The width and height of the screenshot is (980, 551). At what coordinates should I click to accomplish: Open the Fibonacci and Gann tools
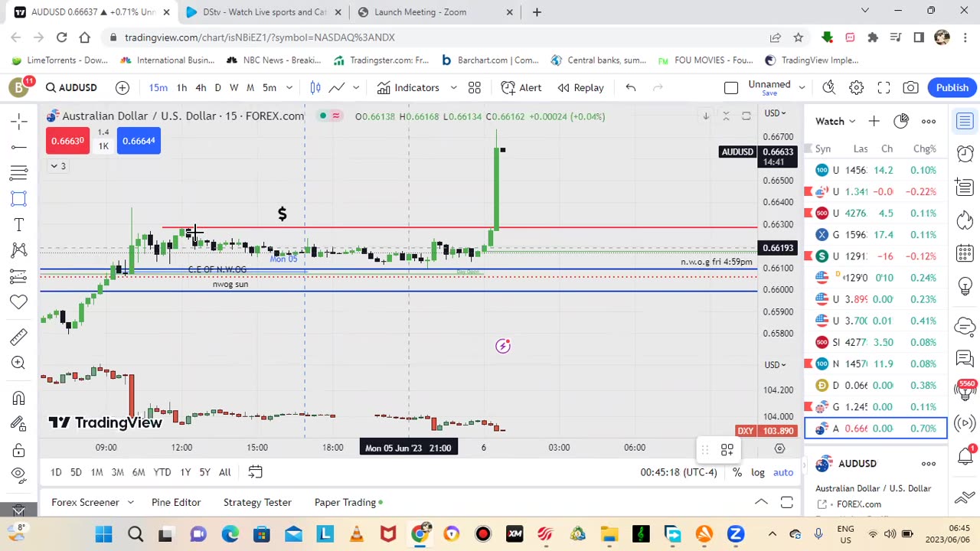(19, 173)
